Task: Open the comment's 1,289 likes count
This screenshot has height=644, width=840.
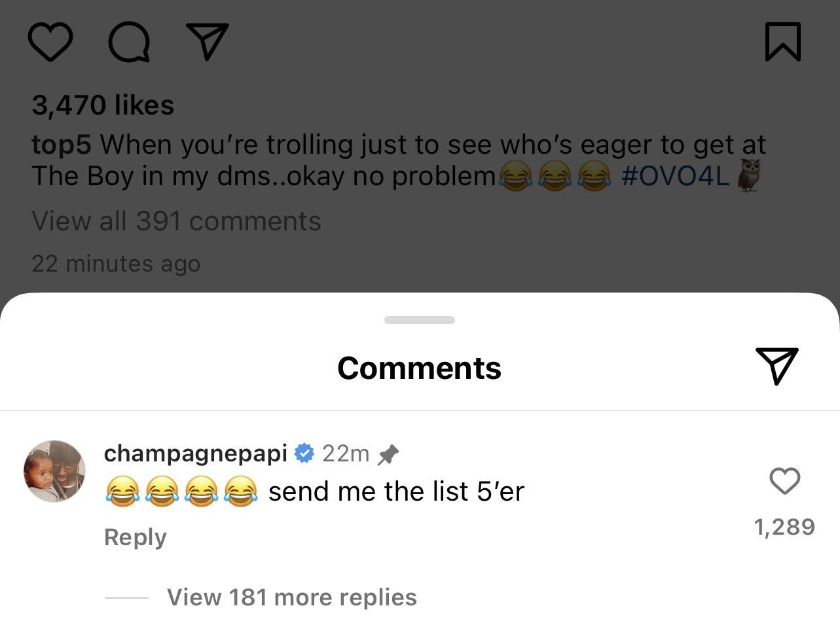Action: pyautogui.click(x=784, y=527)
